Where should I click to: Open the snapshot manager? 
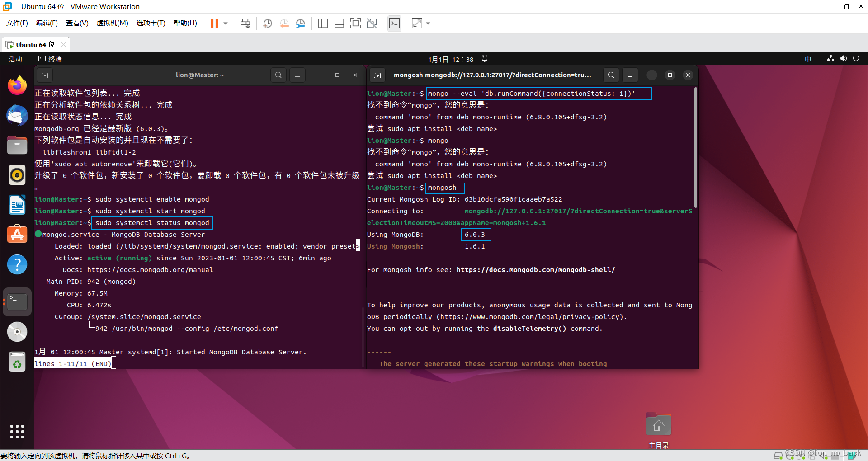click(300, 23)
